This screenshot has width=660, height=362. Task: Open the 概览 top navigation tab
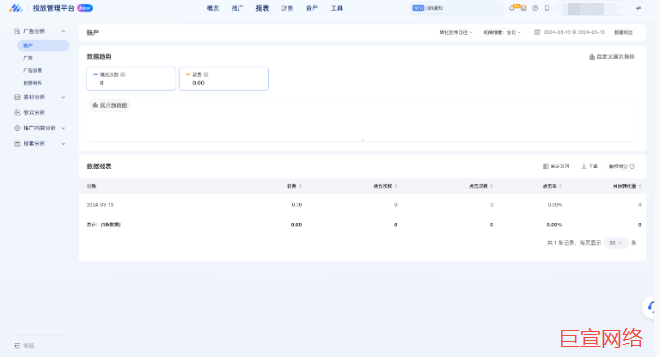(x=213, y=8)
